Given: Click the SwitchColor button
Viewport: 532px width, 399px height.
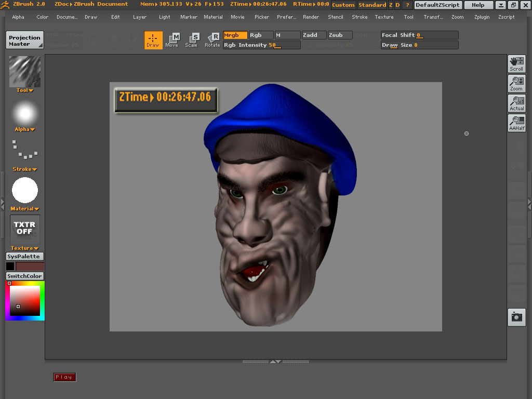Looking at the screenshot, I should [x=25, y=276].
